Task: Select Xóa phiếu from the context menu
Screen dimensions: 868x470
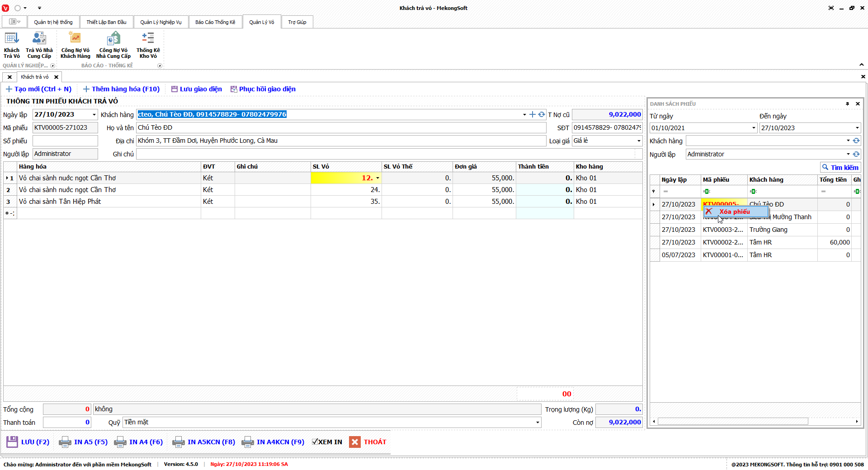Action: [735, 211]
